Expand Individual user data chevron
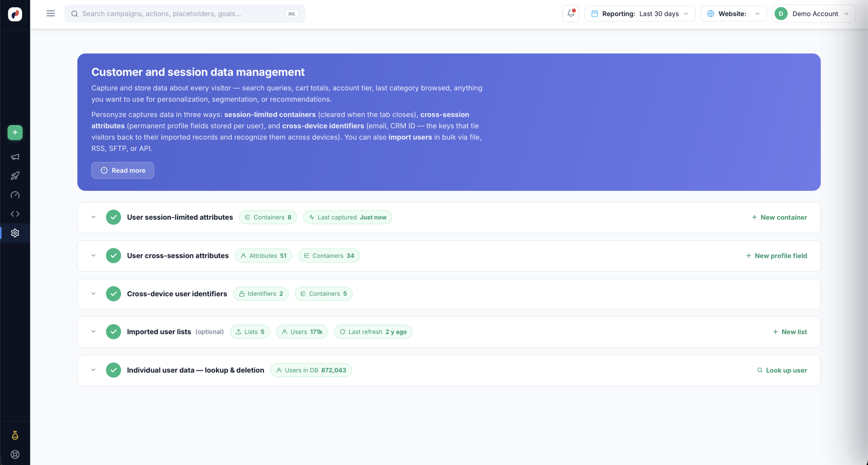 pyautogui.click(x=93, y=370)
